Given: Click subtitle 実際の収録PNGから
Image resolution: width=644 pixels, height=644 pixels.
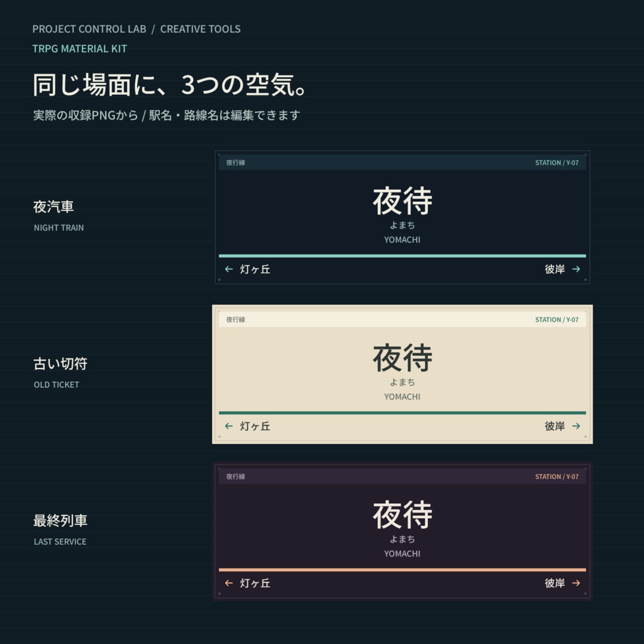Looking at the screenshot, I should [x=86, y=116].
